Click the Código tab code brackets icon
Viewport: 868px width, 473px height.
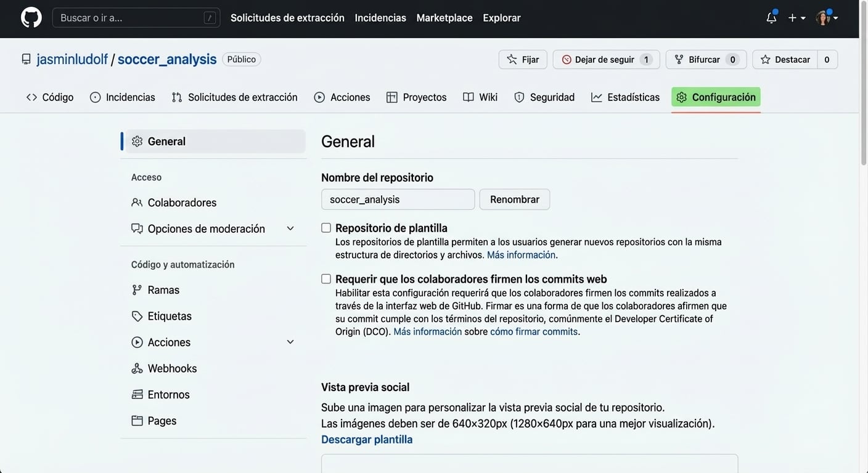click(31, 97)
